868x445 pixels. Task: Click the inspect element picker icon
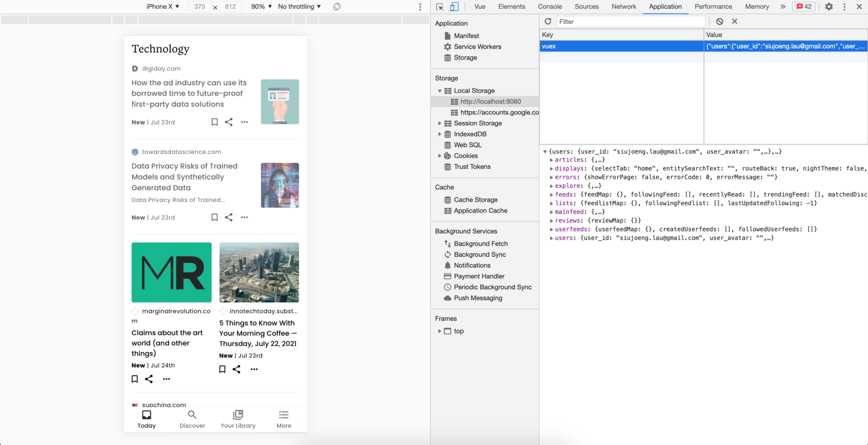point(440,7)
